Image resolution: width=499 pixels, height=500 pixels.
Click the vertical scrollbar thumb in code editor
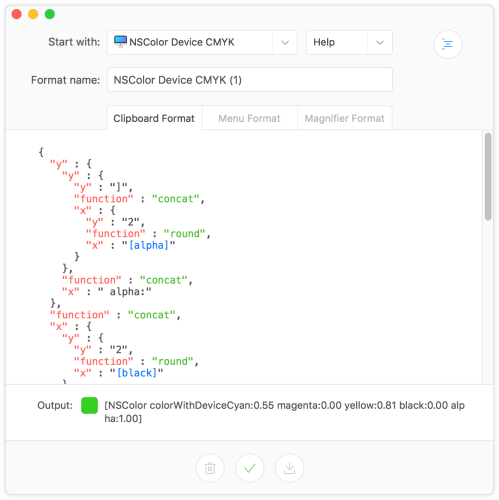(488, 177)
